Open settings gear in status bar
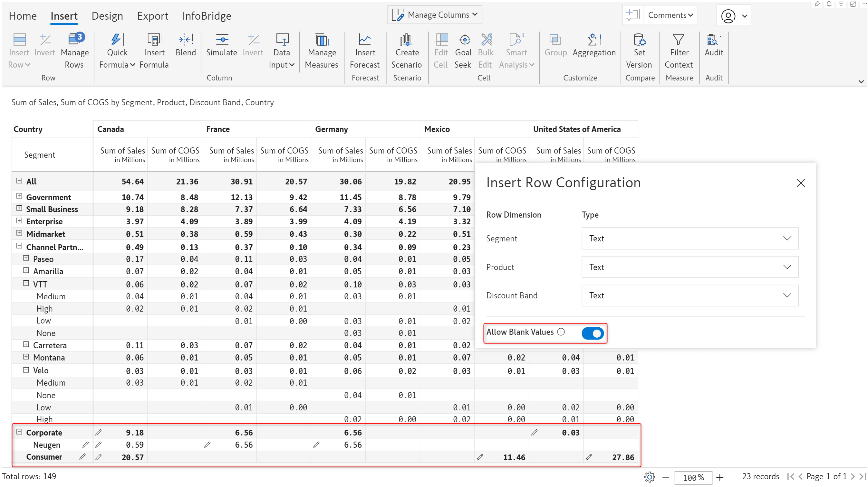The image size is (868, 487). [x=649, y=477]
